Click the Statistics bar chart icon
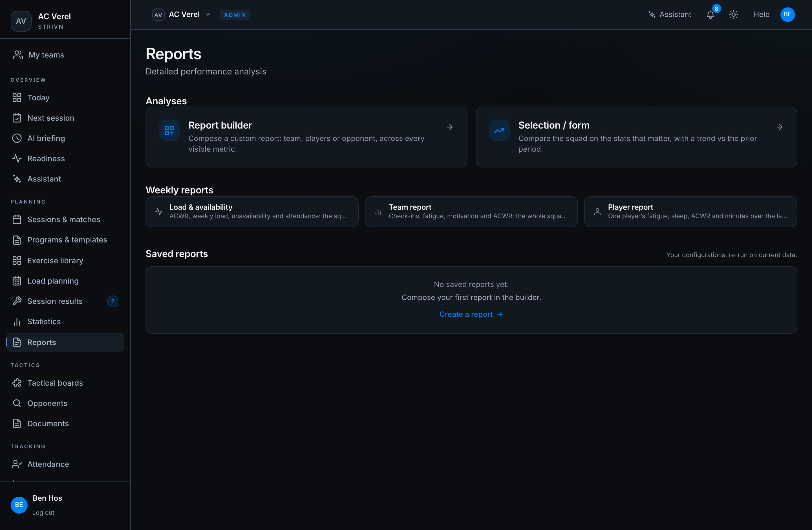The image size is (812, 530). 17,322
